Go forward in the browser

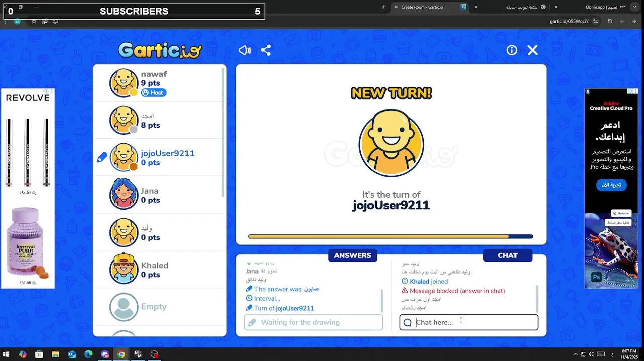[x=622, y=21]
